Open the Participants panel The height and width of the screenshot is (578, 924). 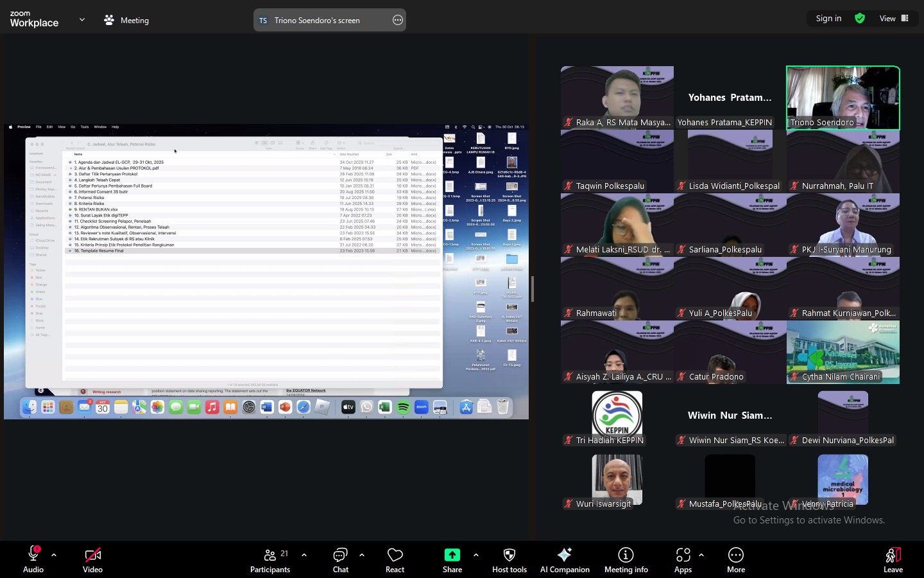tap(270, 560)
